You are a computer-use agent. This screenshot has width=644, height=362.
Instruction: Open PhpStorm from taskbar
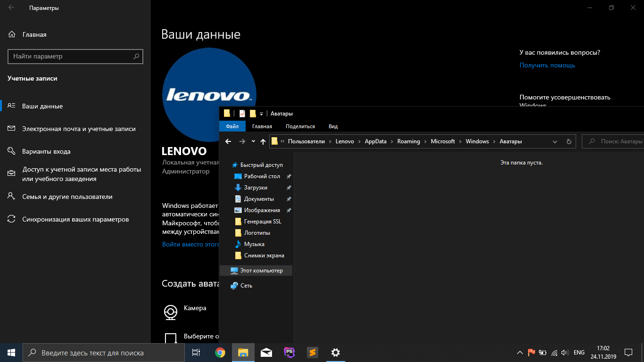point(289,353)
